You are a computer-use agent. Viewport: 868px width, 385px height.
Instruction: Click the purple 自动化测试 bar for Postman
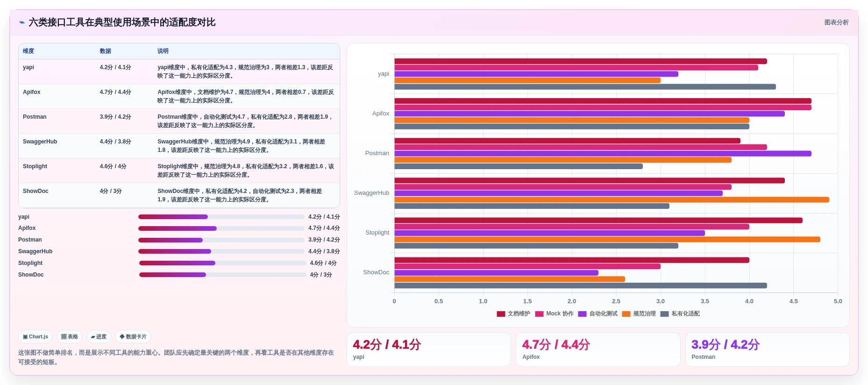[603, 153]
